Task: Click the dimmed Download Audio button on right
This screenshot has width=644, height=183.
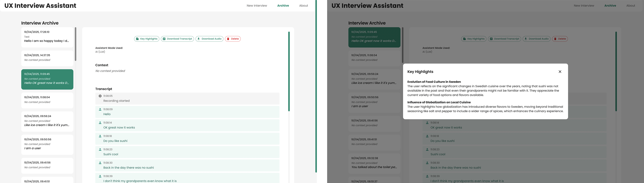Action: 537,39
